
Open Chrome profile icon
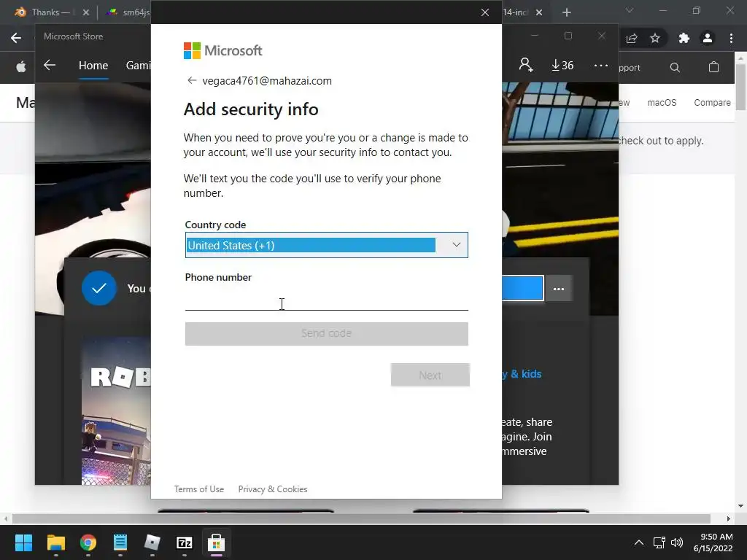pos(708,38)
